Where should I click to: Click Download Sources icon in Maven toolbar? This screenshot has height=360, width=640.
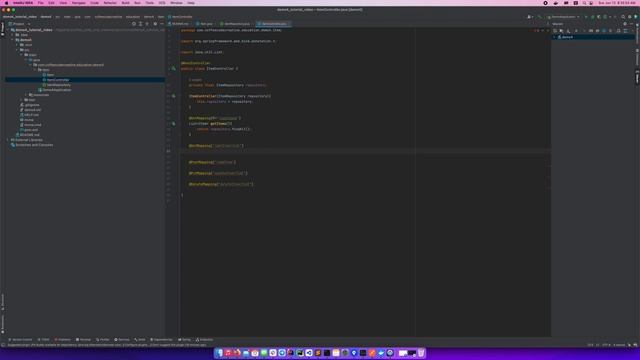click(x=568, y=31)
